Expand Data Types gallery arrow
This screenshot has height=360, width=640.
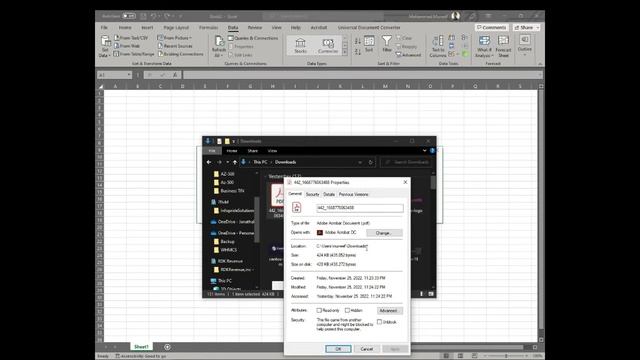click(x=345, y=52)
